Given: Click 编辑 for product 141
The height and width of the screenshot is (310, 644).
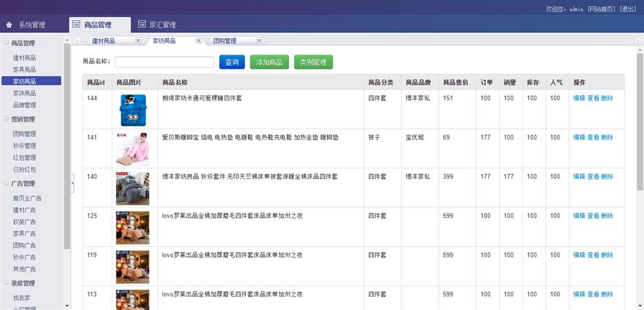Looking at the screenshot, I should [x=579, y=137].
